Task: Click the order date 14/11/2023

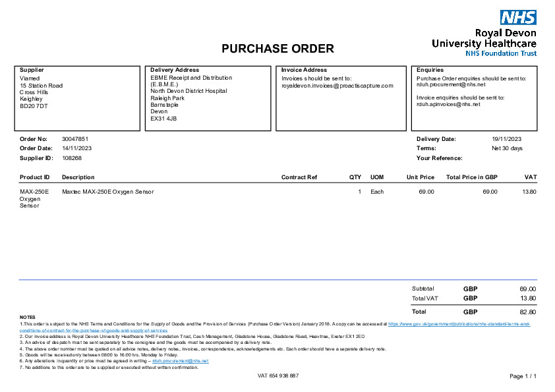Action: click(x=76, y=148)
